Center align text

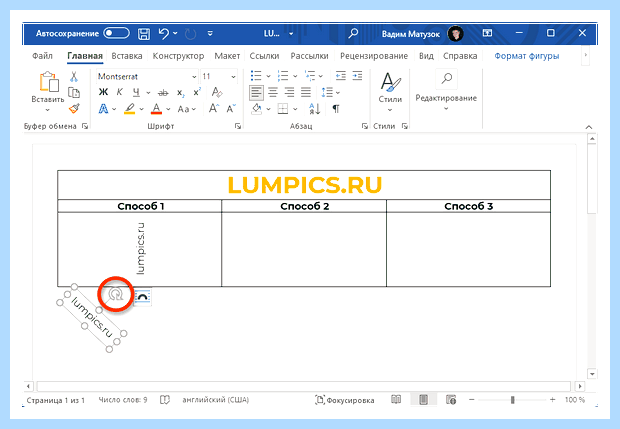[273, 93]
